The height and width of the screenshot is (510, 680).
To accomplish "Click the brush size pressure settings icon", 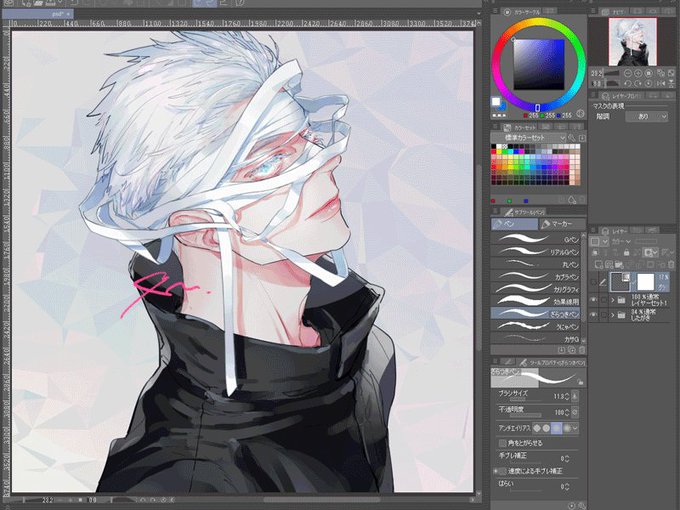I will [x=575, y=396].
